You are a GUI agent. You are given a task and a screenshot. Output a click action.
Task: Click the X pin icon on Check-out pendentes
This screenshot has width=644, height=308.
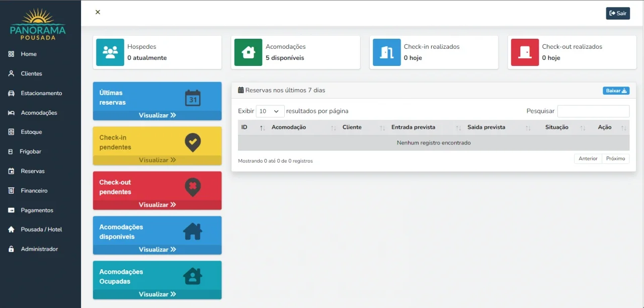193,187
